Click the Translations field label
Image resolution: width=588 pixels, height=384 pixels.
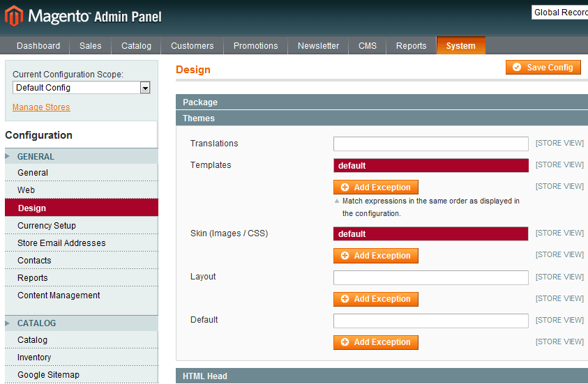[x=214, y=144]
